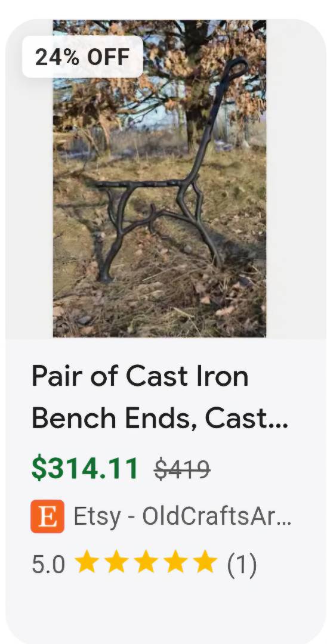
Task: Click the $314.11 sale price
Action: [x=85, y=468]
